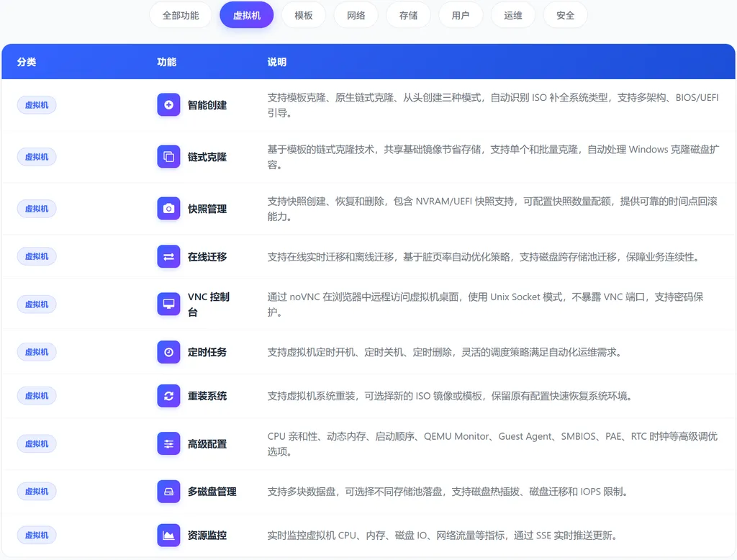This screenshot has width=737, height=560.
Task: Click the 虚拟机 tag in 智能创建 row
Action: [37, 105]
